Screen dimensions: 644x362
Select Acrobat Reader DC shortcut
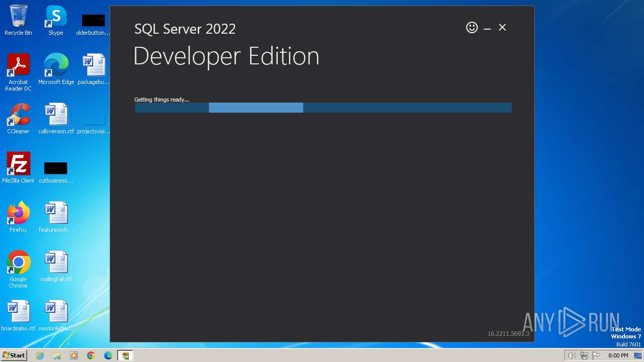[x=18, y=72]
